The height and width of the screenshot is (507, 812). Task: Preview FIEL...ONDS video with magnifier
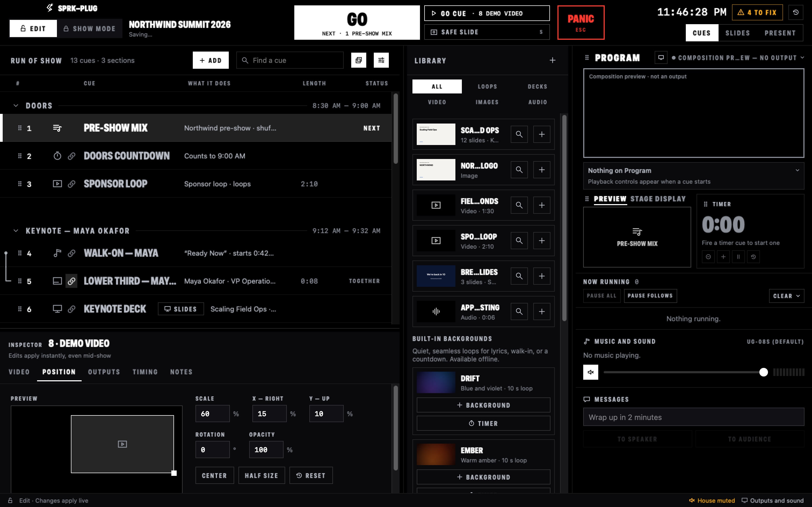(519, 205)
